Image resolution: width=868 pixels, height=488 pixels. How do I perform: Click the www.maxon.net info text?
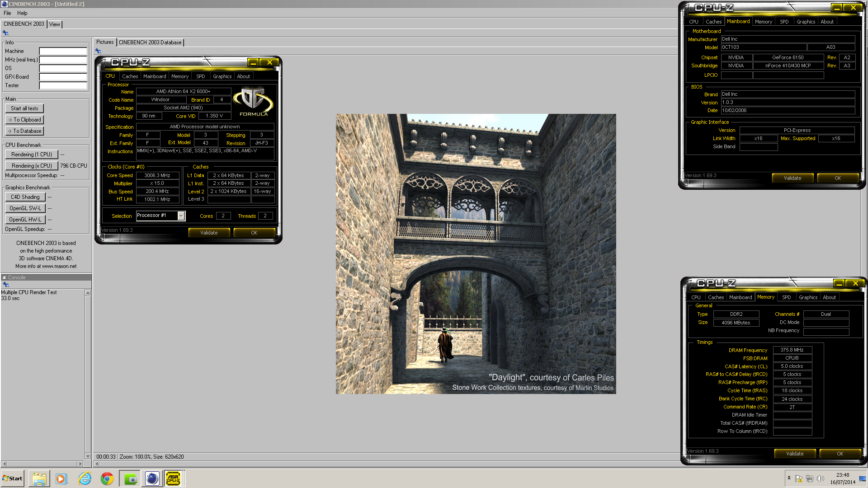[59, 266]
